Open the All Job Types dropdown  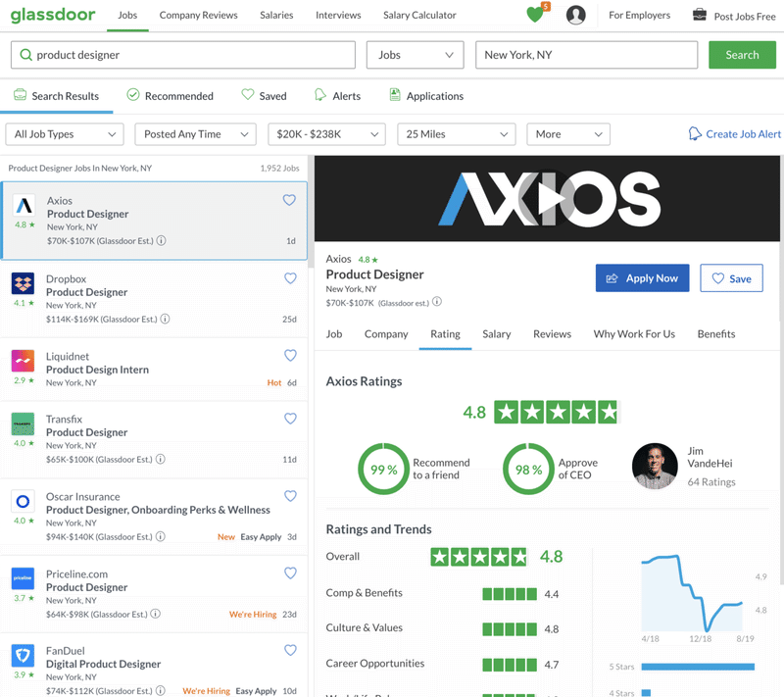point(65,134)
